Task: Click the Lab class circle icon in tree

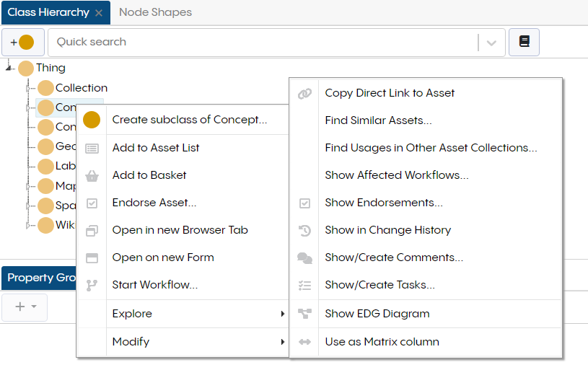Action: 45,166
